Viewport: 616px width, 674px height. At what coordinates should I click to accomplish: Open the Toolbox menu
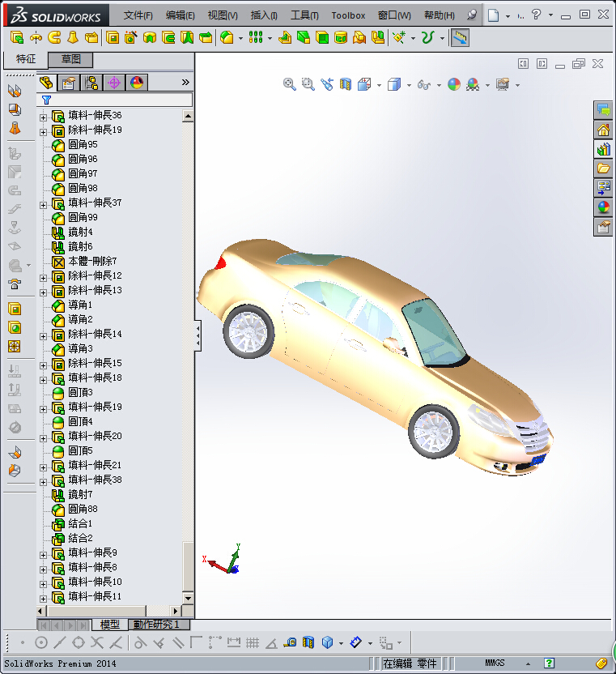(348, 15)
